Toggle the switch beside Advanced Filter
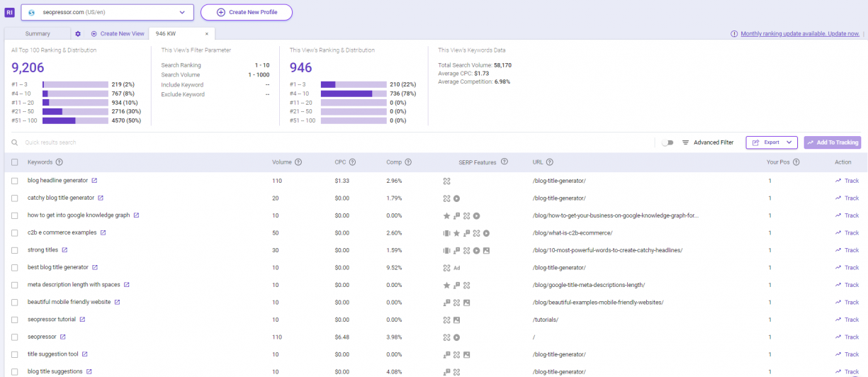868x377 pixels. [x=667, y=142]
